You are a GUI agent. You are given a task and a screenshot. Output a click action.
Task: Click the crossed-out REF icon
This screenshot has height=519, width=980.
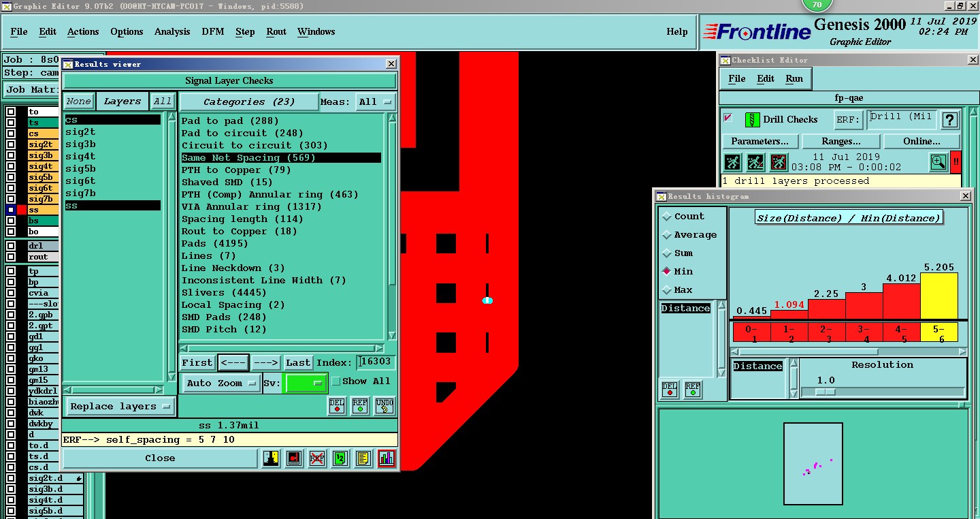pos(316,458)
